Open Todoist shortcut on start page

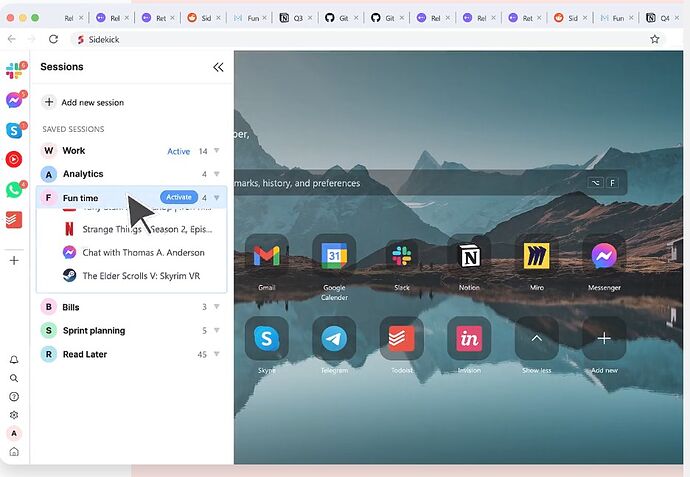402,338
